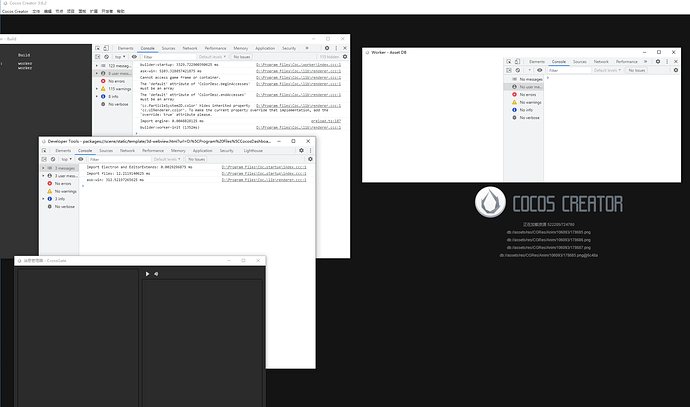The width and height of the screenshot is (690, 407).
Task: Open context selector dropdown in Asset DB DevTools
Action: click(x=529, y=70)
